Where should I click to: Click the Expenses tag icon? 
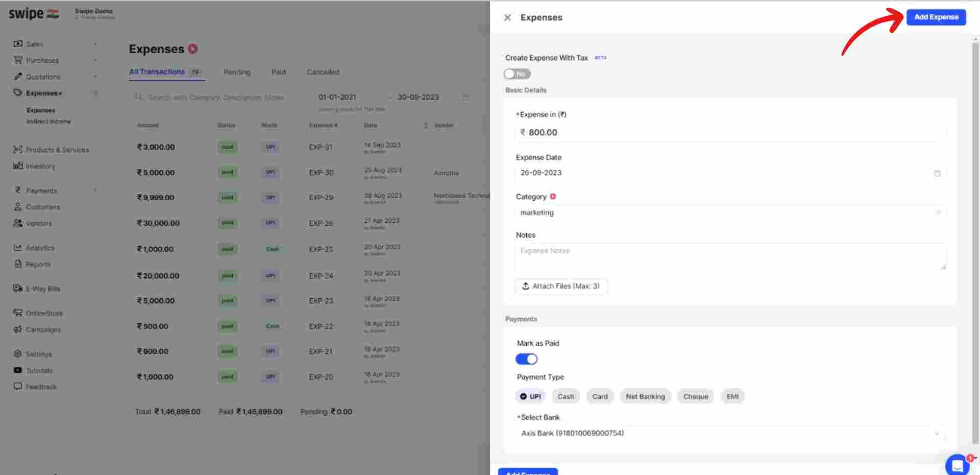[x=18, y=93]
